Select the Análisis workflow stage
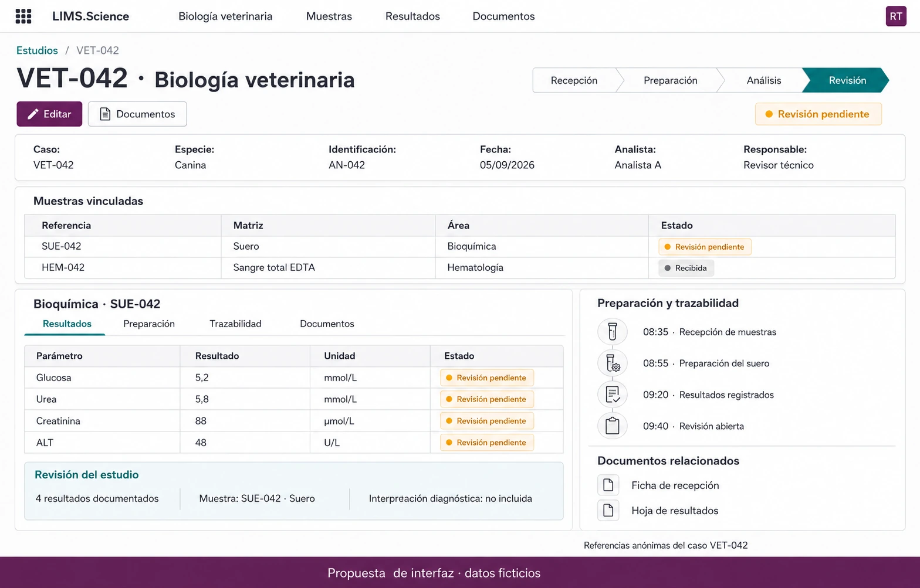This screenshot has width=920, height=588. 763,80
